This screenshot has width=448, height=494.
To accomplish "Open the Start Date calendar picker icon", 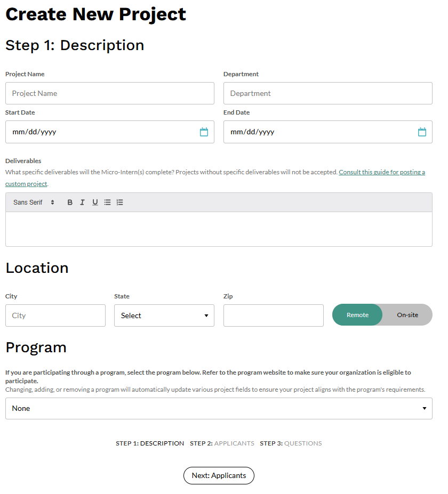I will point(204,132).
